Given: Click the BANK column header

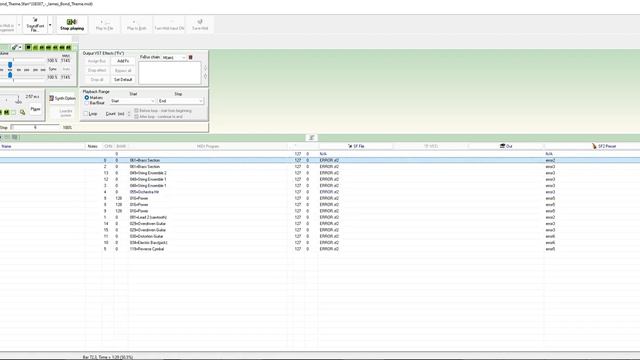Looking at the screenshot, I should pos(121,146).
